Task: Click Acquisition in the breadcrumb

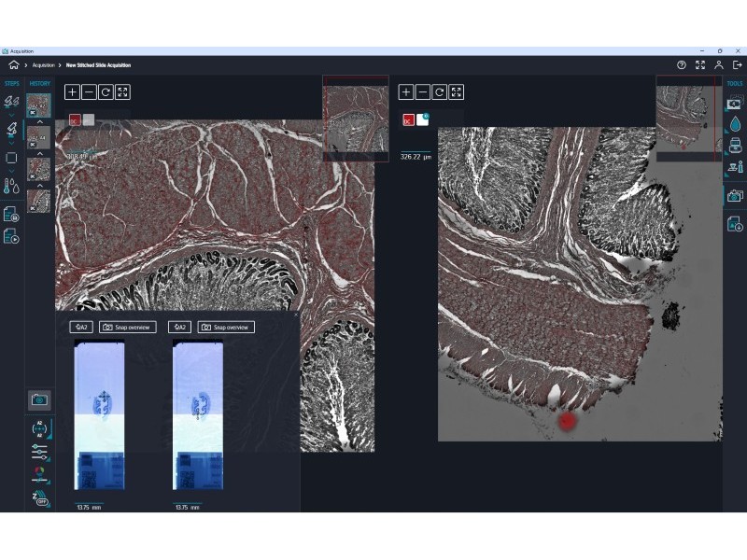Action: coord(43,65)
